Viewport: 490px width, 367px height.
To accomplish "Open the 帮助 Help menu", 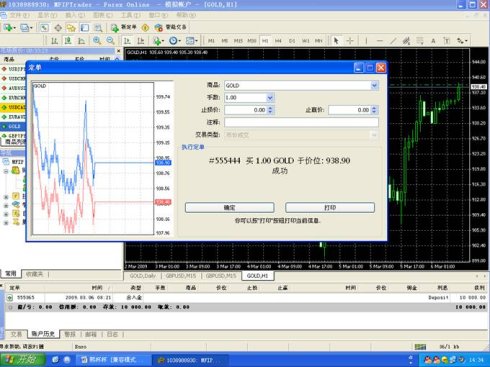I will [x=186, y=15].
